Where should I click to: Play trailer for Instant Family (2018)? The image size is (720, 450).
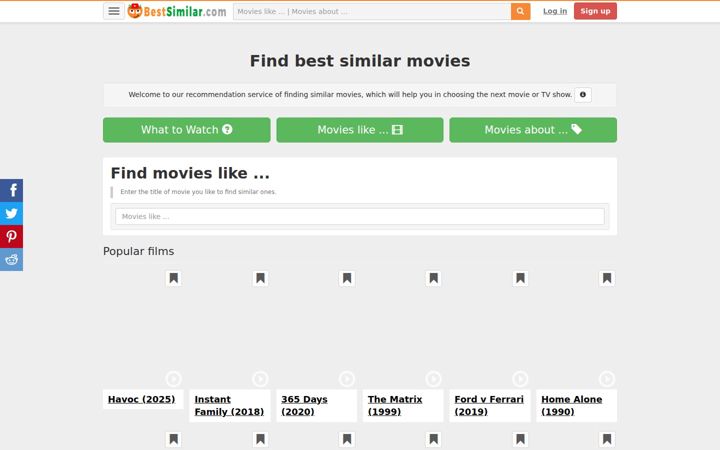click(260, 379)
